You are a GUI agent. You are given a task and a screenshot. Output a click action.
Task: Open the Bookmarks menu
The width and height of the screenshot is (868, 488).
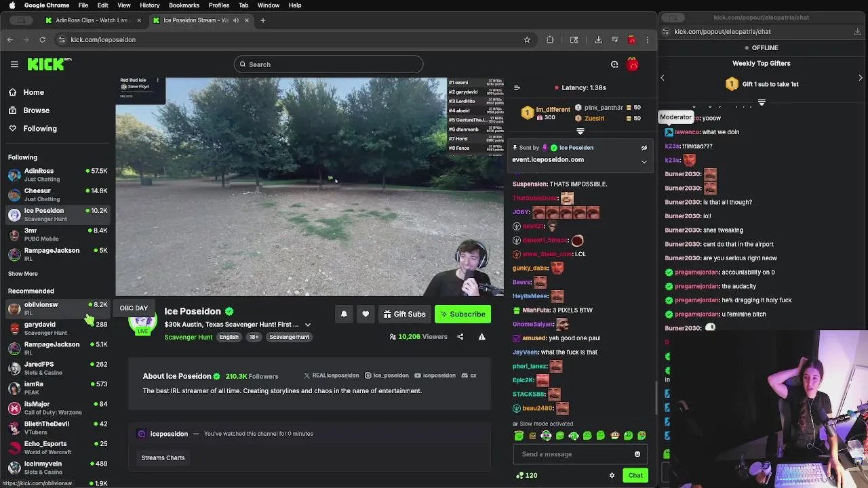click(x=184, y=5)
